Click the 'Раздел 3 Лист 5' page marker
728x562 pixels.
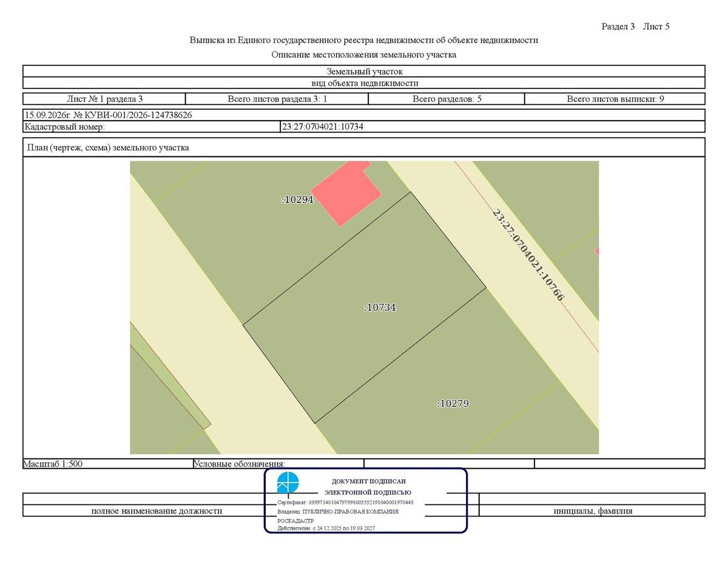pyautogui.click(x=635, y=26)
